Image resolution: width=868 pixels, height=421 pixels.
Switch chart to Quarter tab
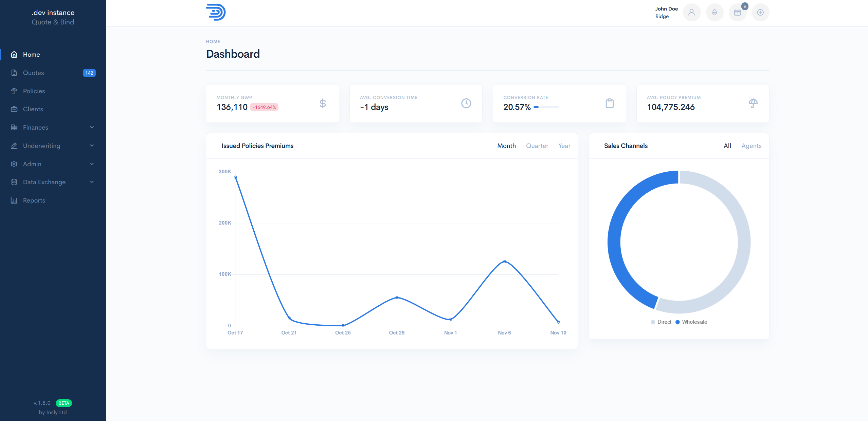537,146
